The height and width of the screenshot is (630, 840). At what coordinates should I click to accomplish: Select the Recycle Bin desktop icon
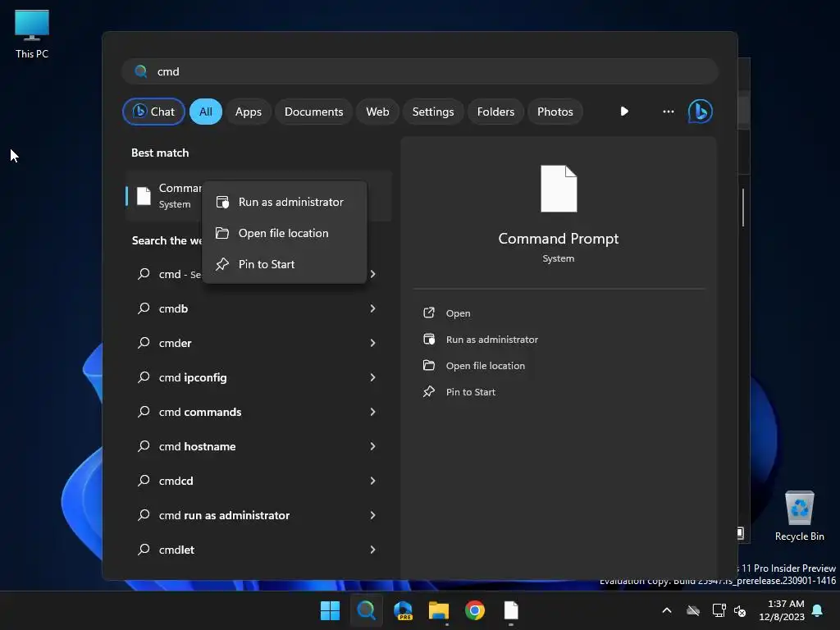point(799,516)
